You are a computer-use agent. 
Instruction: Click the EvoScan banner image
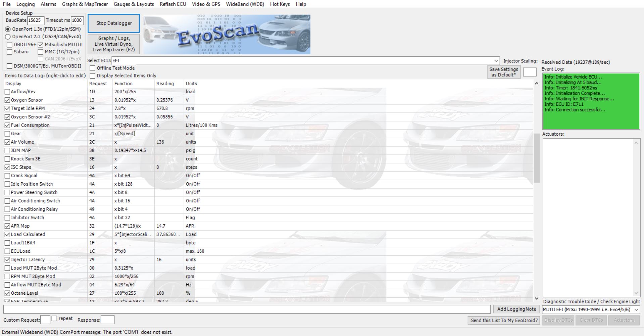click(x=227, y=34)
